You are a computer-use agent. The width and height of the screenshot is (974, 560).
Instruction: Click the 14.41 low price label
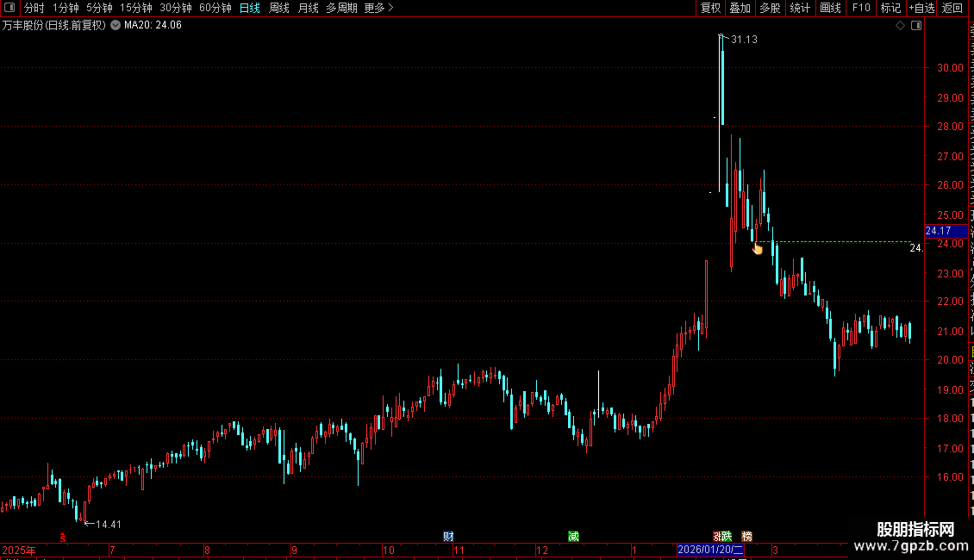tap(109, 525)
